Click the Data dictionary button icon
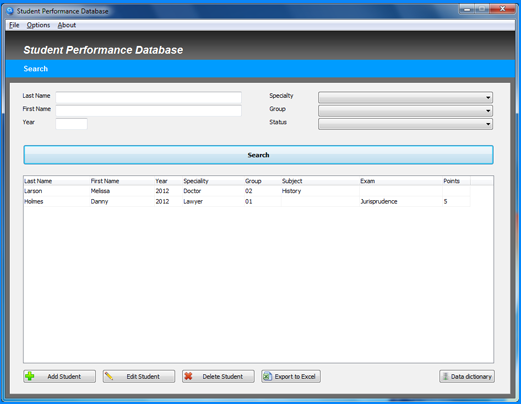 [445, 376]
